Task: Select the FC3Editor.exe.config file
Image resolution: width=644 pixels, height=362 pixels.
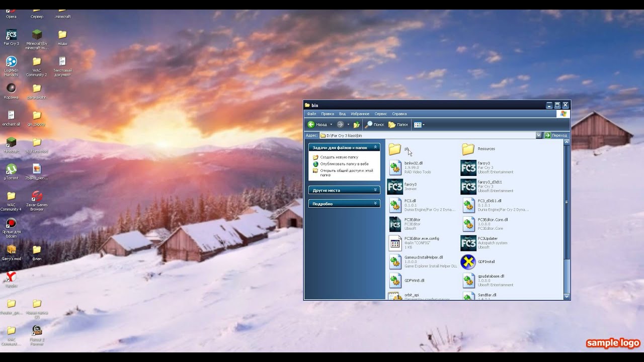Action: (414, 243)
